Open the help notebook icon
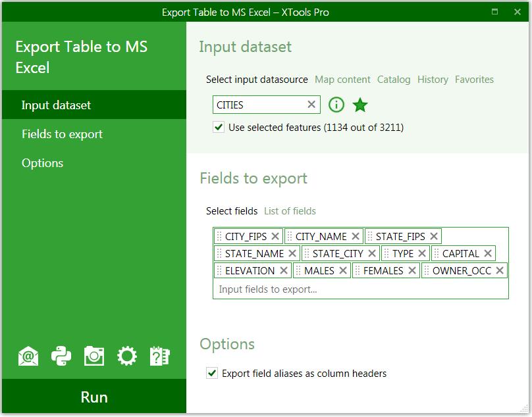 (x=160, y=356)
